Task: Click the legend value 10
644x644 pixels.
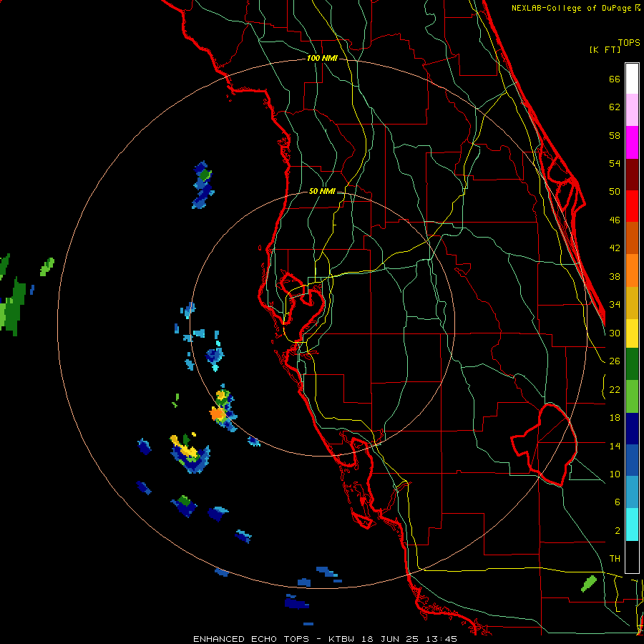Action: click(x=615, y=474)
